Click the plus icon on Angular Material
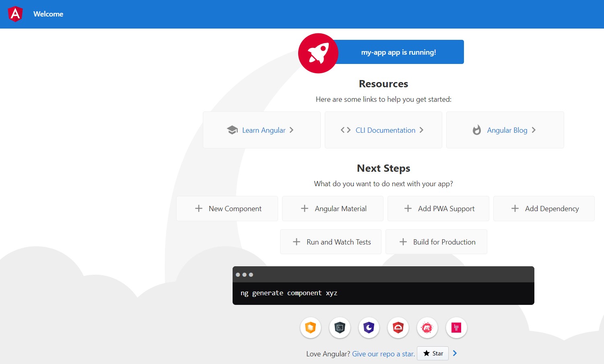The image size is (604, 364). pyautogui.click(x=305, y=208)
